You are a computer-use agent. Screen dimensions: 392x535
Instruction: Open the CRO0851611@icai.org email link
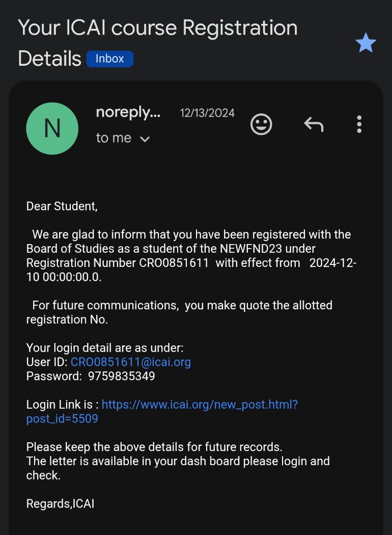coord(131,362)
